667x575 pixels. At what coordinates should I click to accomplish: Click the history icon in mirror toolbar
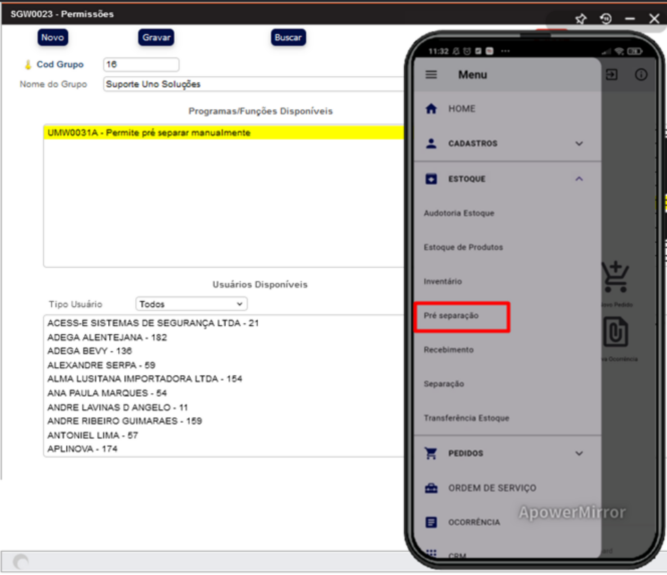click(606, 19)
